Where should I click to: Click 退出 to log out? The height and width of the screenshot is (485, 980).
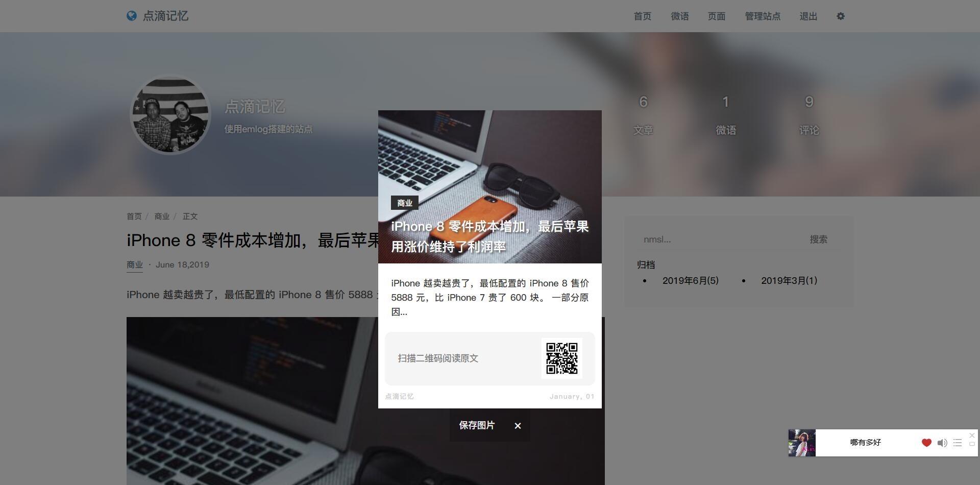tap(808, 16)
